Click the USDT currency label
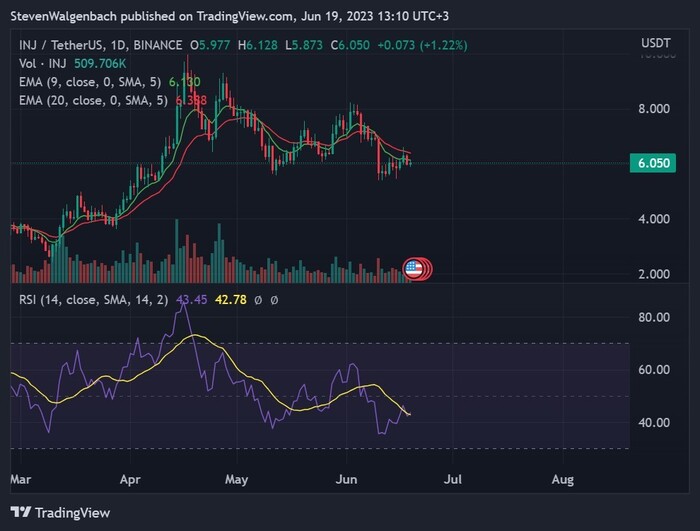 click(x=656, y=43)
